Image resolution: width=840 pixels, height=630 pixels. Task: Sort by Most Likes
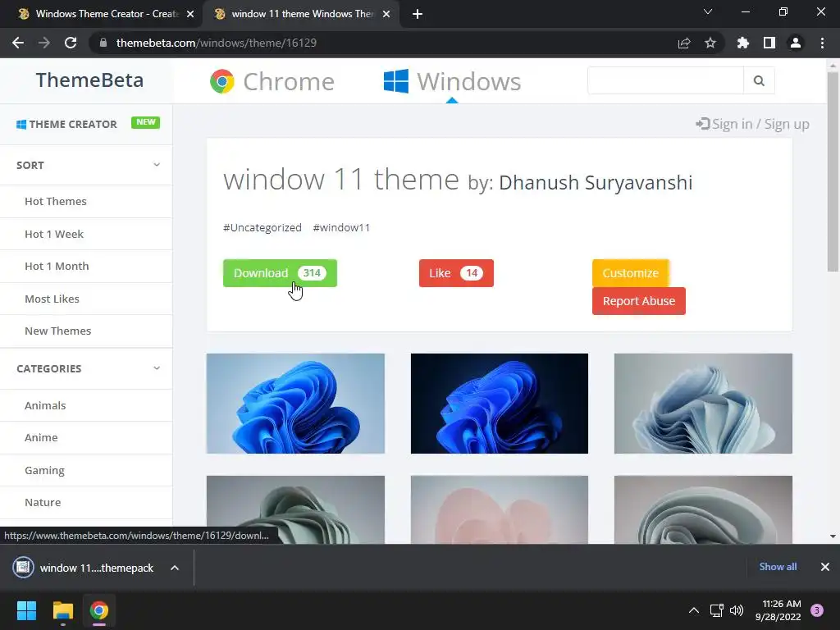click(x=52, y=299)
